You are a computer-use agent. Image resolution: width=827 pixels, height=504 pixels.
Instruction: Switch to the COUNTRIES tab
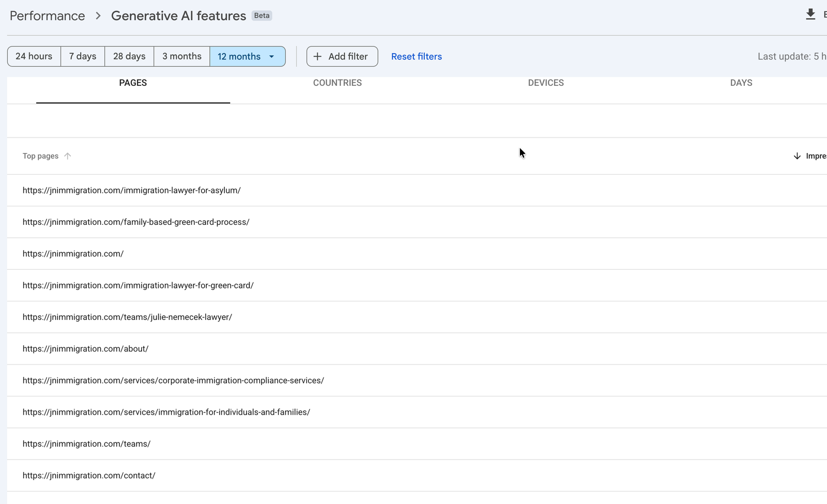click(338, 83)
